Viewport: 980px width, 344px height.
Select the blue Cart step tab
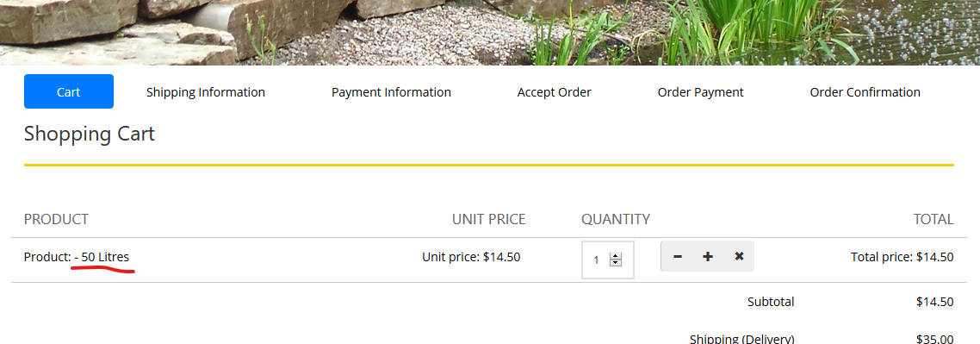click(69, 92)
